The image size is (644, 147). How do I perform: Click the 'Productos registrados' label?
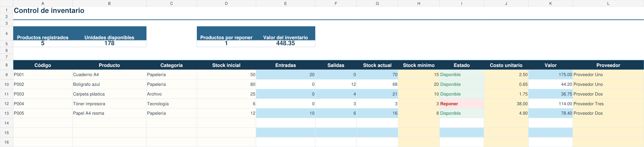(x=43, y=37)
